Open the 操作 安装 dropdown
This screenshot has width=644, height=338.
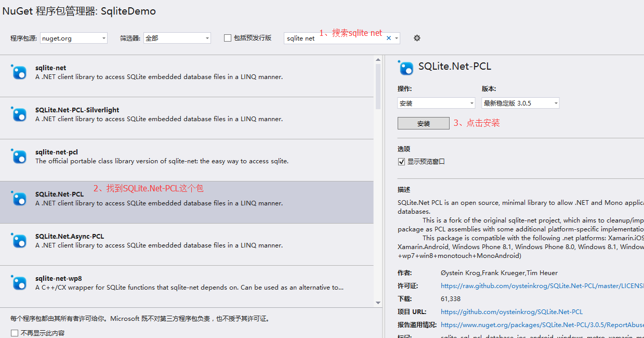tap(436, 103)
